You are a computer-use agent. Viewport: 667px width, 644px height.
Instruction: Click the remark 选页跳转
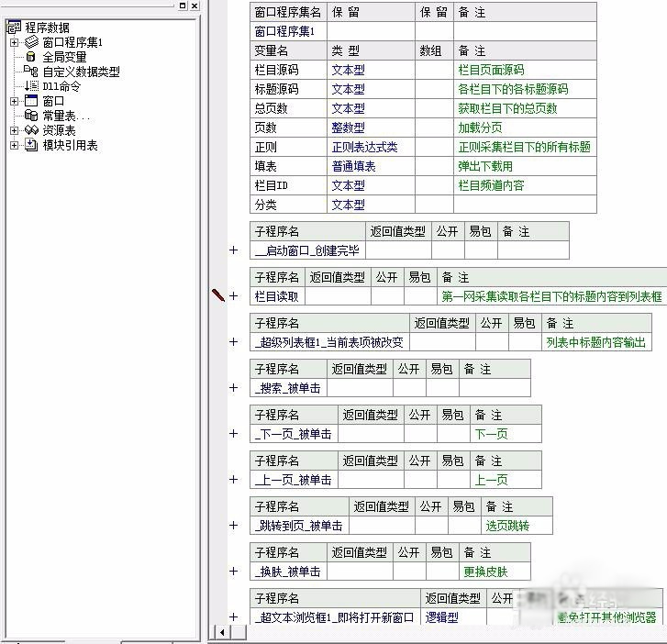(507, 526)
